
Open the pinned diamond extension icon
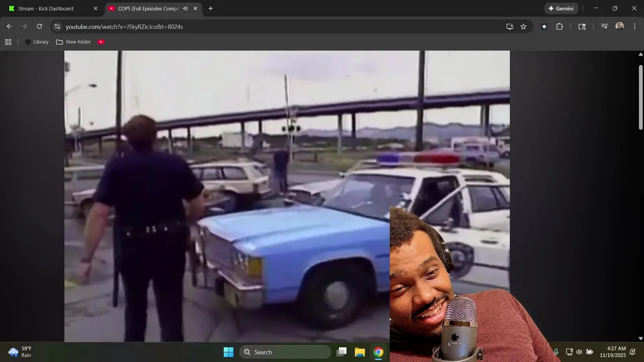coord(544,27)
